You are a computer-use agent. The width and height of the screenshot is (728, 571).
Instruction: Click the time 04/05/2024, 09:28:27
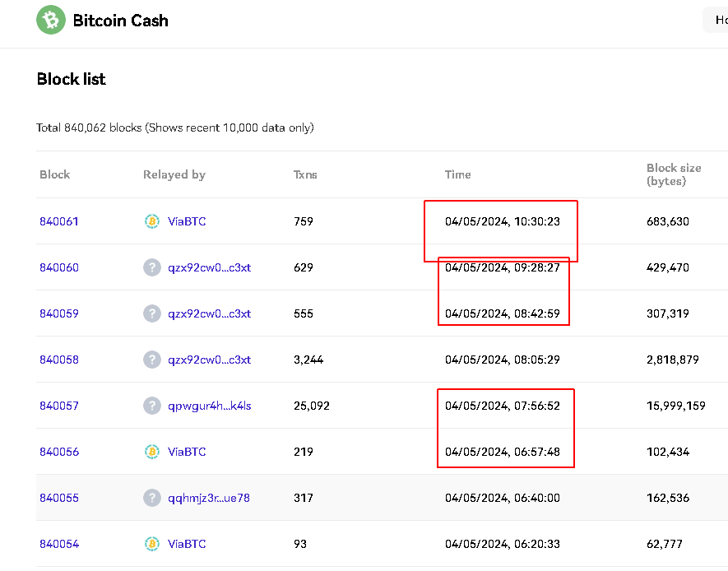pos(503,267)
